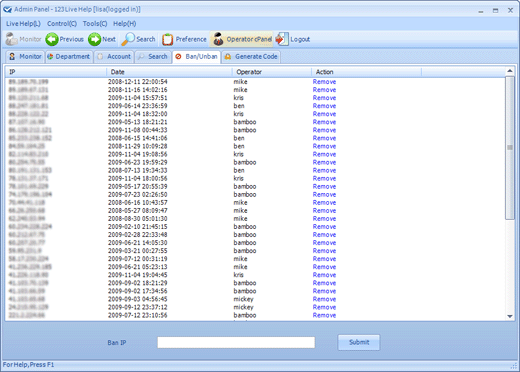Screen dimensions: 520x372
Task: Click status bar text For Help, Press F1
Action: pos(28,365)
